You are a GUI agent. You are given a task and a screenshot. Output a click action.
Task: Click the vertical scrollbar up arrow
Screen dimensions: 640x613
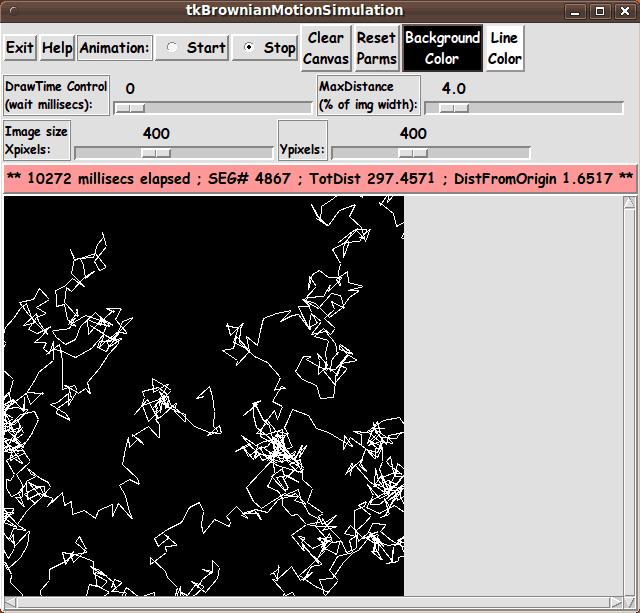[x=629, y=203]
